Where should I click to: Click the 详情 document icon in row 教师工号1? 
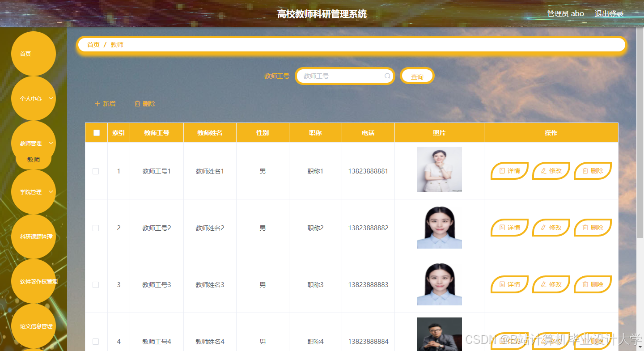pos(502,171)
